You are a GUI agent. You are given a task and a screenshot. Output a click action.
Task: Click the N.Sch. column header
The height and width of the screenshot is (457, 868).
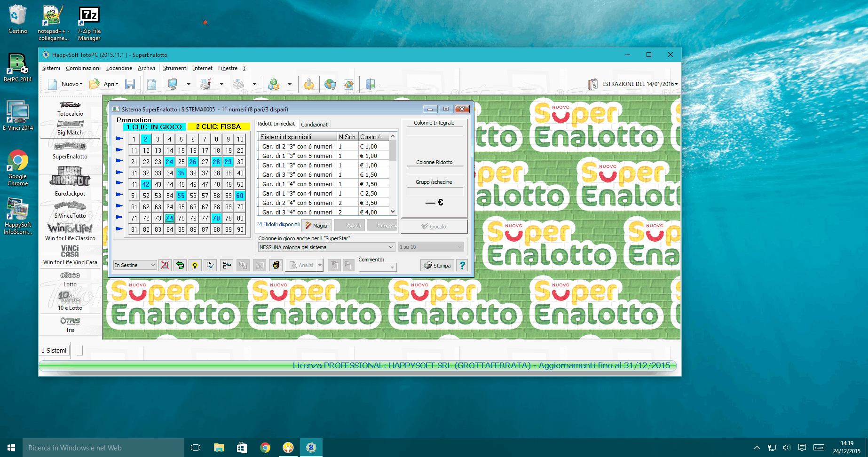pyautogui.click(x=347, y=137)
